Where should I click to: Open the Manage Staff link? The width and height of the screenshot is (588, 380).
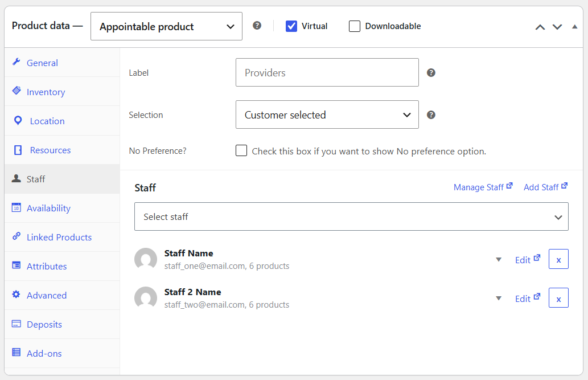[x=483, y=187]
